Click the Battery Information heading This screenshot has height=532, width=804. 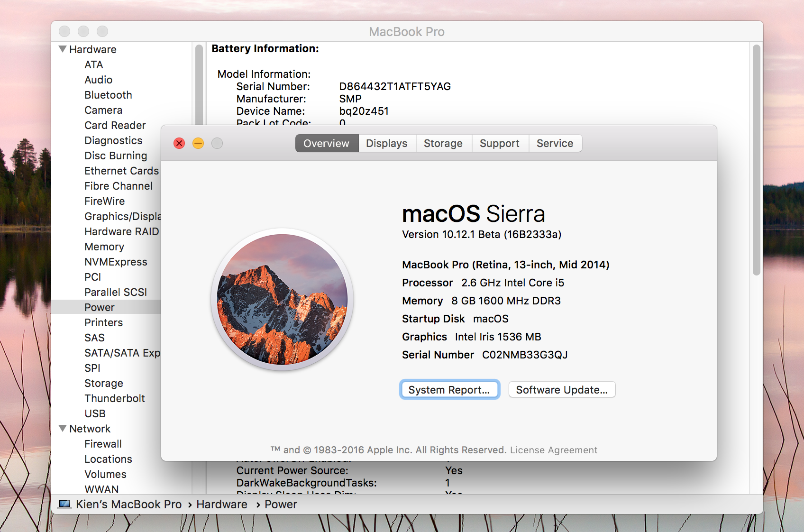coord(265,48)
